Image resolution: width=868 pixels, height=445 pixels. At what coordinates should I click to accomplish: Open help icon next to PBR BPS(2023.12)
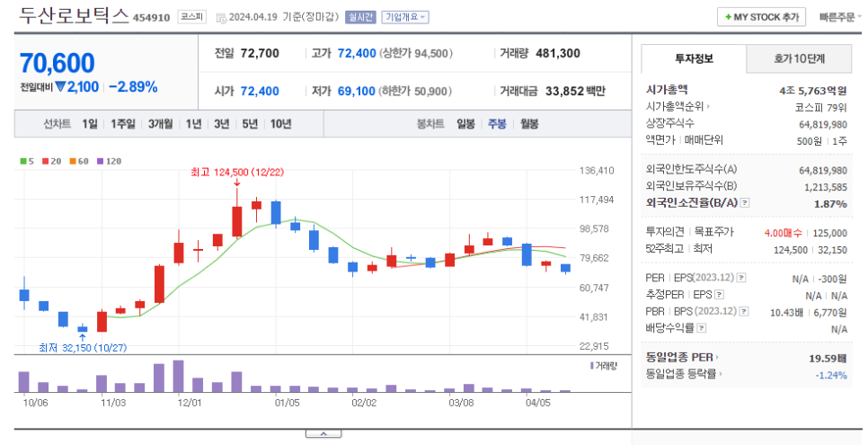click(745, 311)
